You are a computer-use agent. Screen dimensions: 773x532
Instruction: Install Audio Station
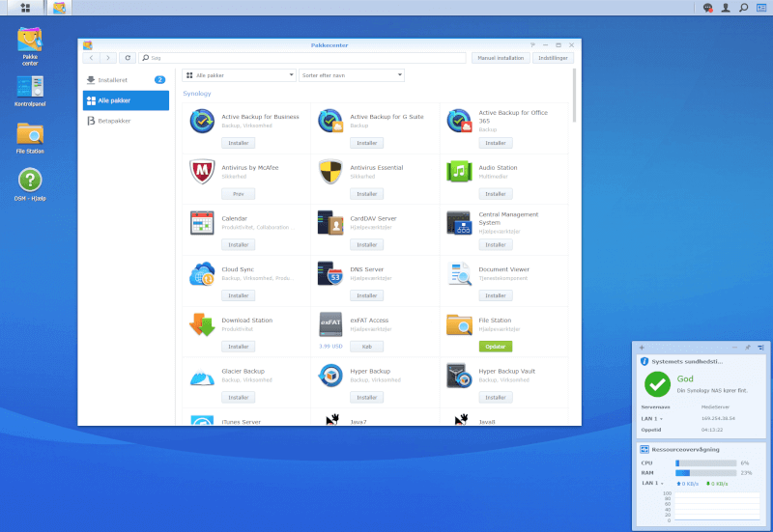tap(496, 194)
